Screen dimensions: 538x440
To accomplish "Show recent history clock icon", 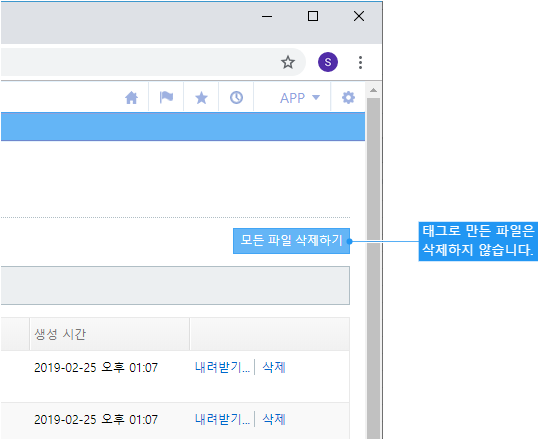I will pos(236,98).
